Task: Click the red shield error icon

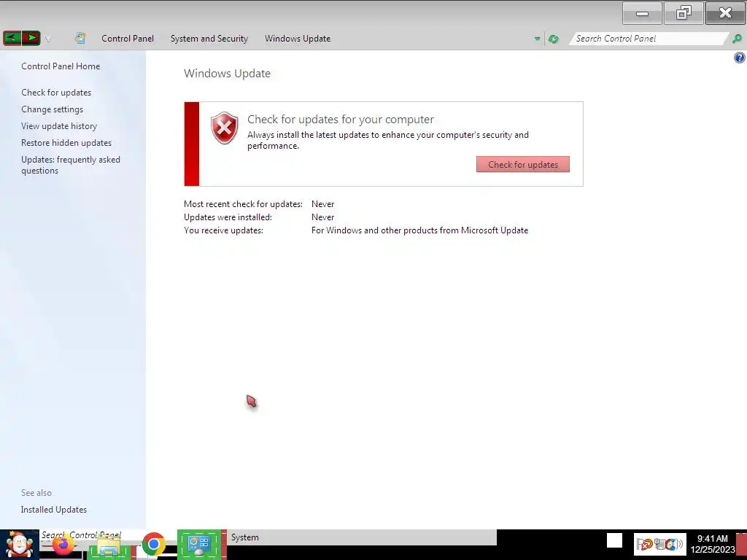Action: [225, 128]
